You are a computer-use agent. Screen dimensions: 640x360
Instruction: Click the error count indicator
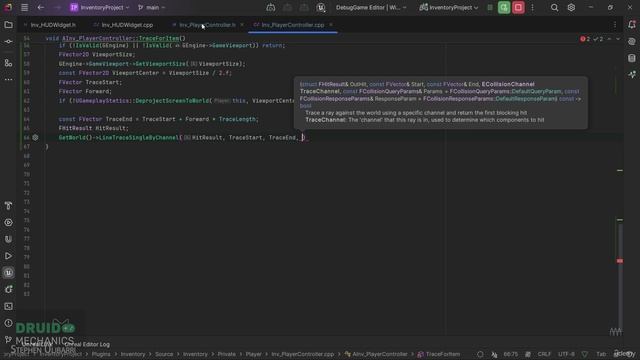pos(585,39)
